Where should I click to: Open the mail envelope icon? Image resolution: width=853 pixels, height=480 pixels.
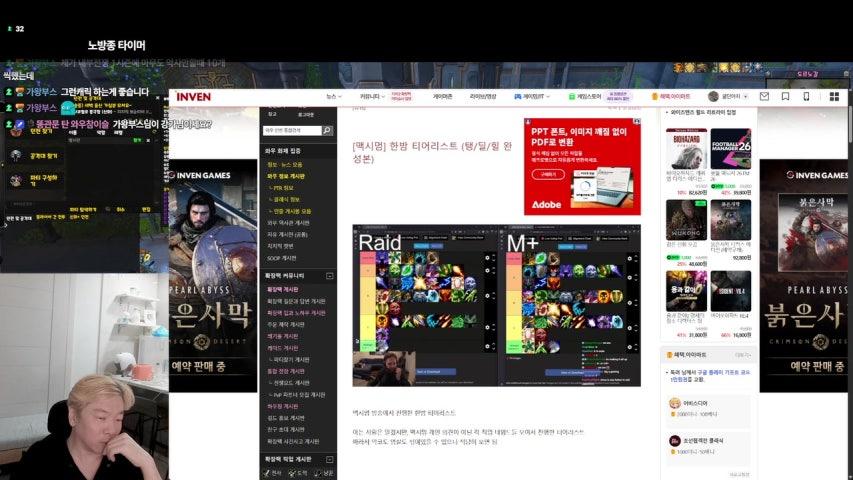pyautogui.click(x=764, y=96)
